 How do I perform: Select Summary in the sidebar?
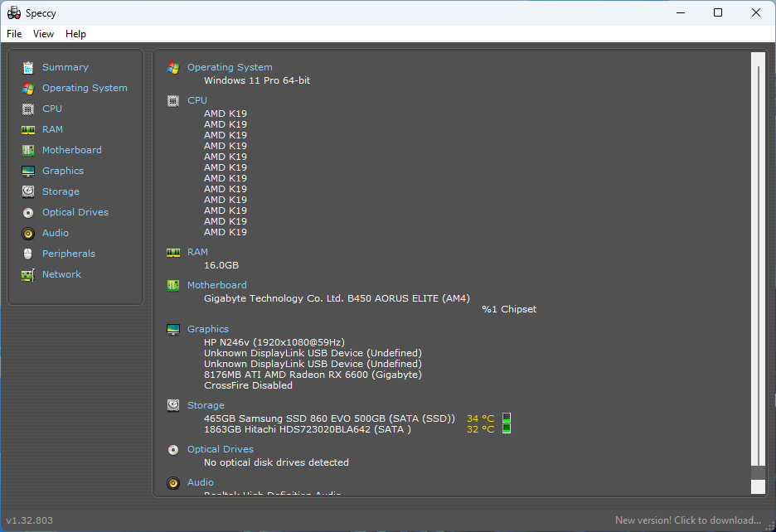(x=65, y=67)
